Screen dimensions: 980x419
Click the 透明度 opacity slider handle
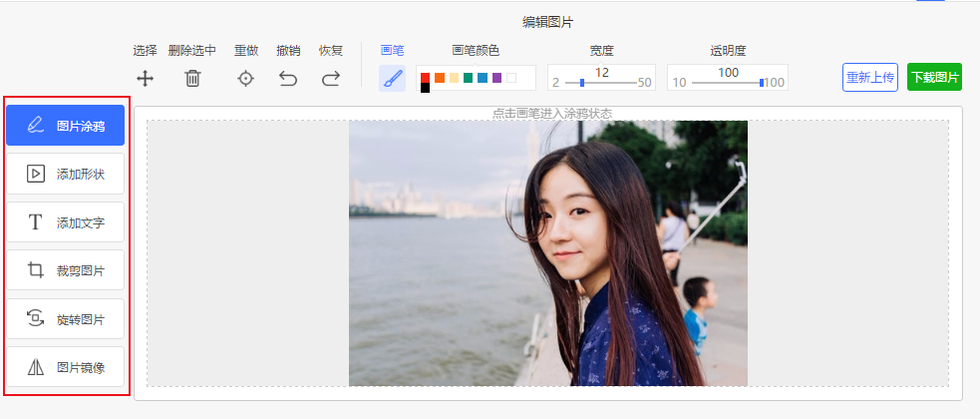pos(762,83)
